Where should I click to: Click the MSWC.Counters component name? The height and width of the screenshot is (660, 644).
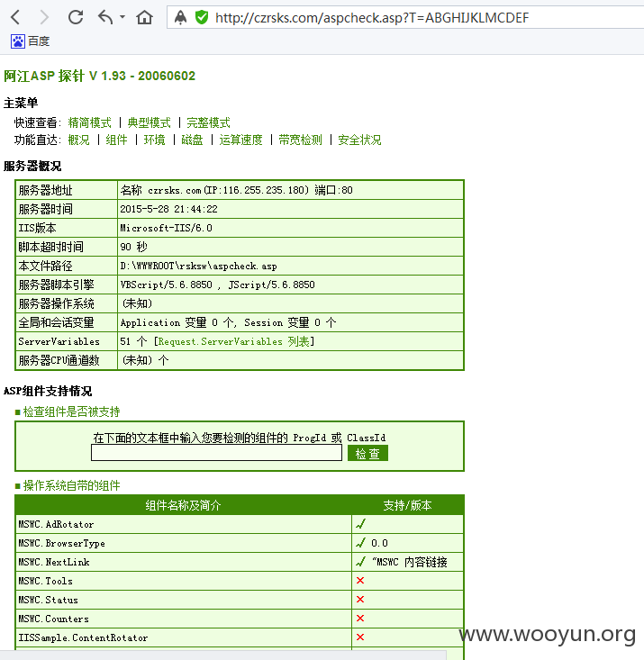(53, 619)
